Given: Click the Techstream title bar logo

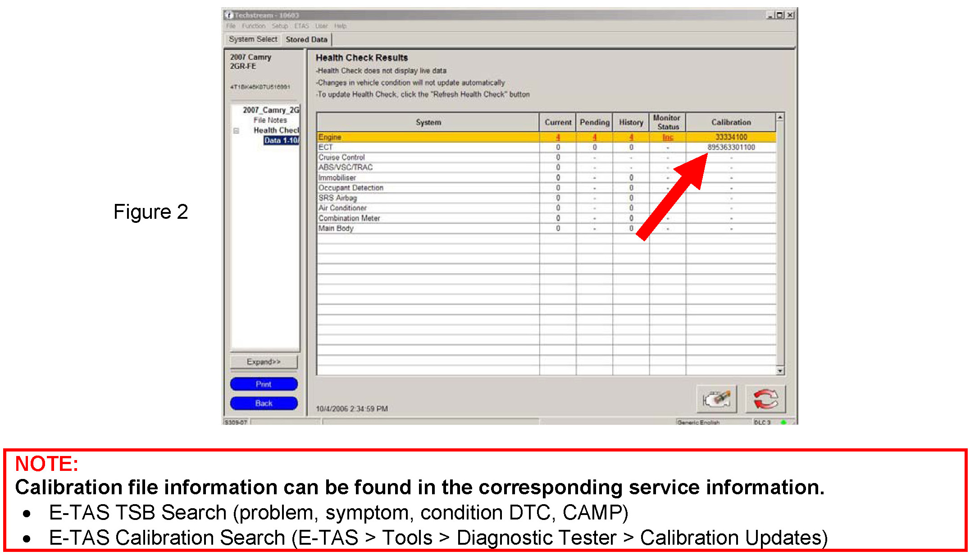Looking at the screenshot, I should 229,15.
